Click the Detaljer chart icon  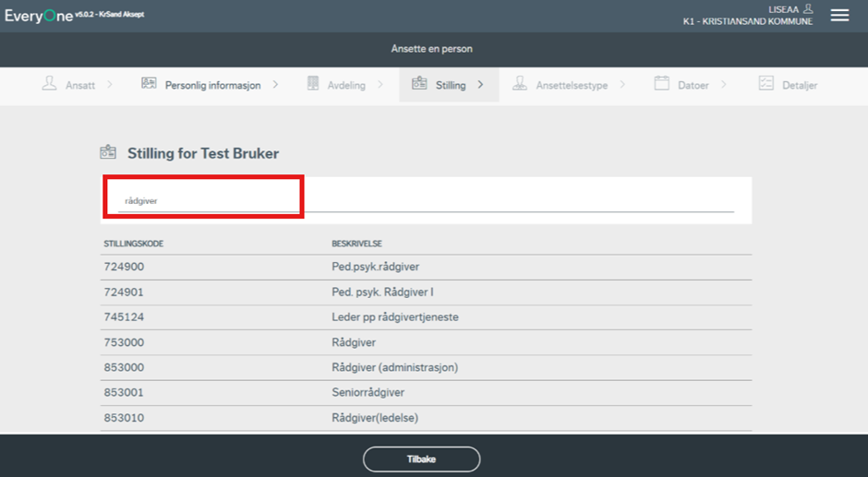pos(766,84)
